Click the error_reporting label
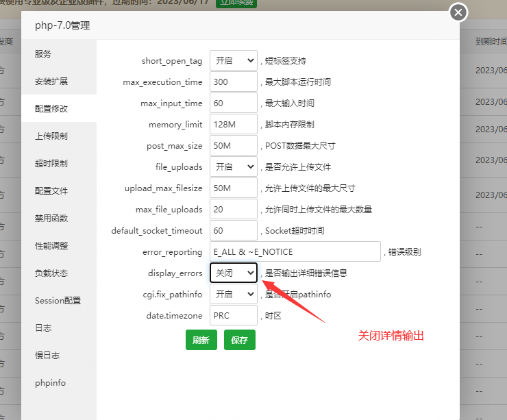 click(x=173, y=252)
